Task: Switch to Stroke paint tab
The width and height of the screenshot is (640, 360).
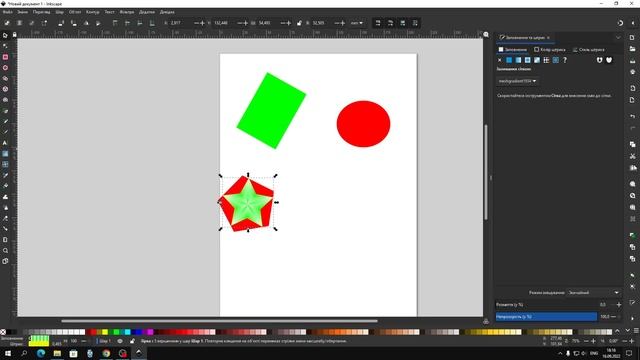Action: coord(550,49)
